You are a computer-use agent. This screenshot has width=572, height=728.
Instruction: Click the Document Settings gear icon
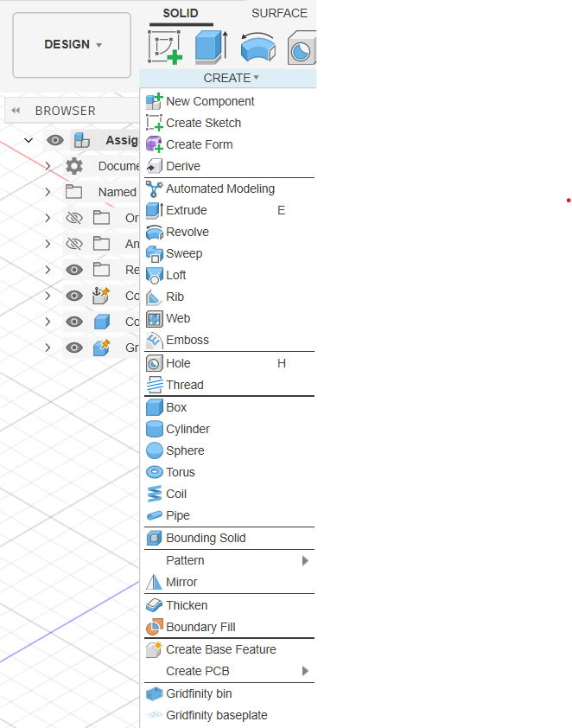point(74,166)
